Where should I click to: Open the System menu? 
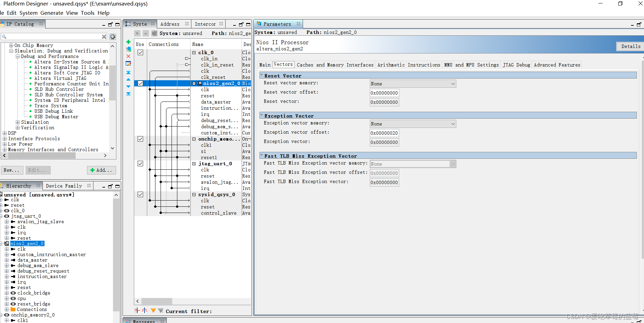coord(28,13)
